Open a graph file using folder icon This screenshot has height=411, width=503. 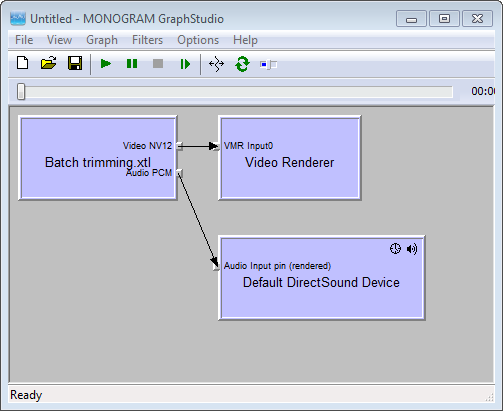(48, 63)
